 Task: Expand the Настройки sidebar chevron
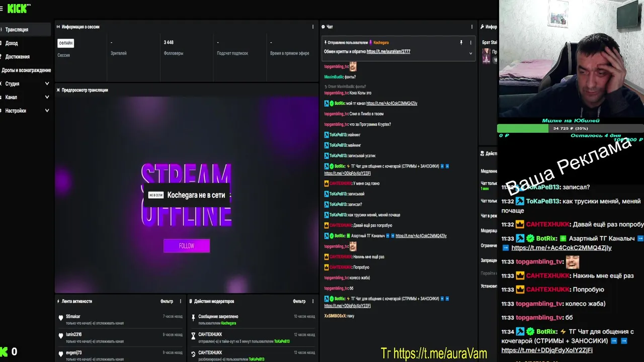[47, 111]
